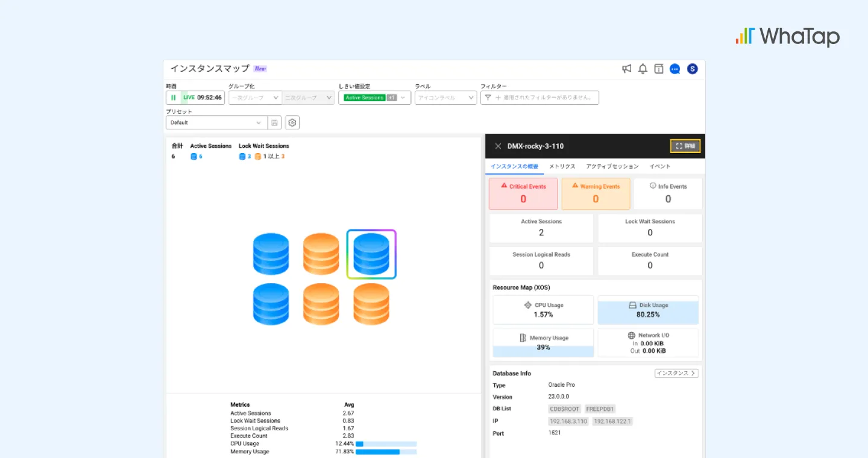
Task: Select the blue database instance, bottom row
Action: 271,304
